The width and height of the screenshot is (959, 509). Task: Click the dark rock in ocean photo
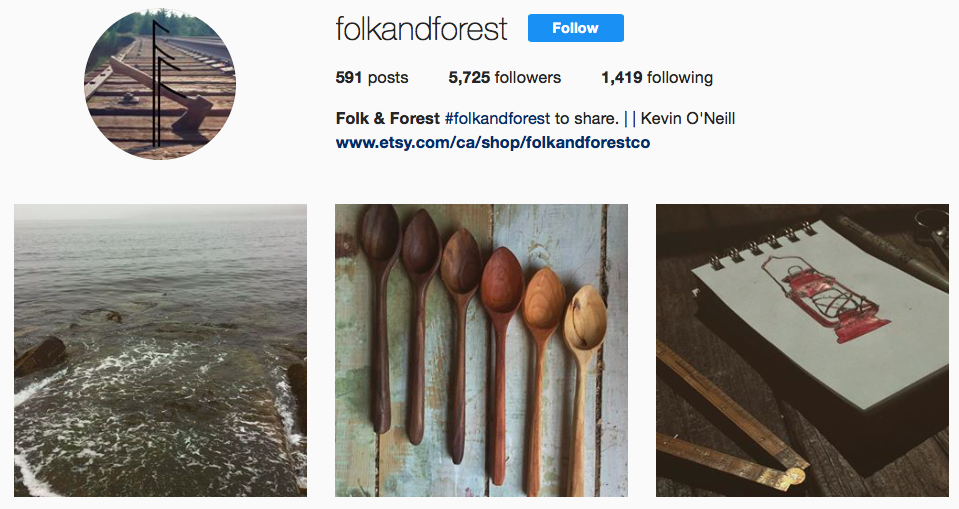point(41,355)
